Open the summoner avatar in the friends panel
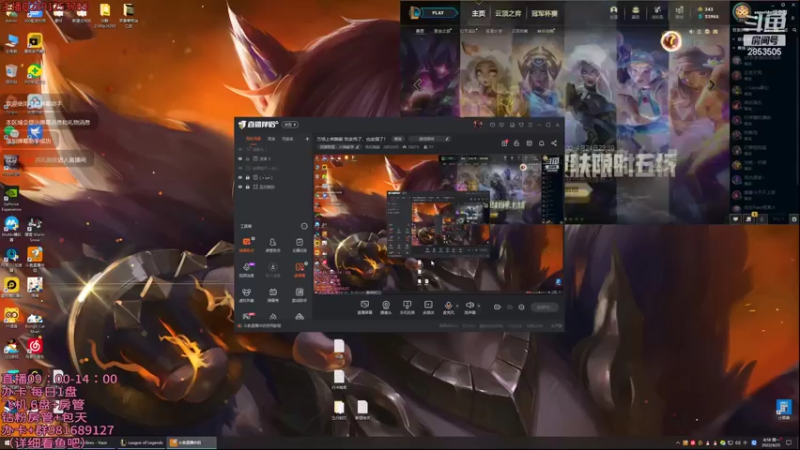Screen dimensions: 800x450 tap(742, 11)
